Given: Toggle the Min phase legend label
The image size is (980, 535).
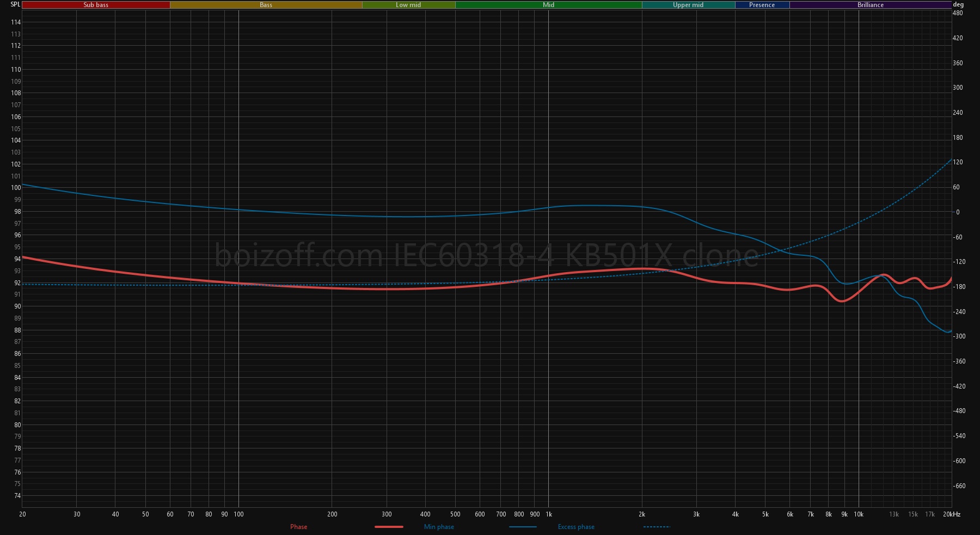Looking at the screenshot, I should (x=439, y=527).
